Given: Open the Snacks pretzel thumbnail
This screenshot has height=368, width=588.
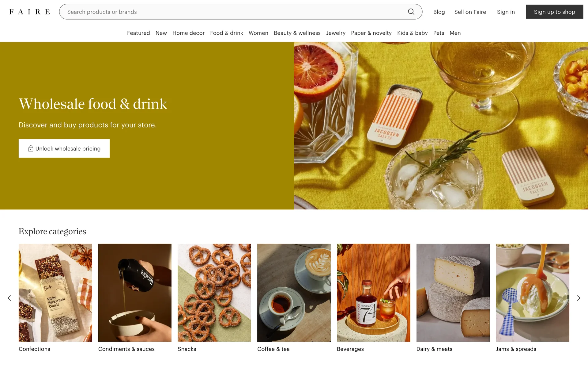Looking at the screenshot, I should pyautogui.click(x=214, y=292).
